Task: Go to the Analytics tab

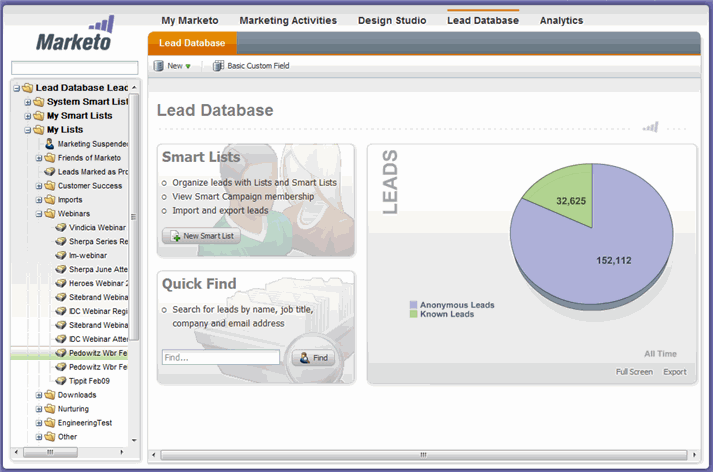Action: point(561,20)
